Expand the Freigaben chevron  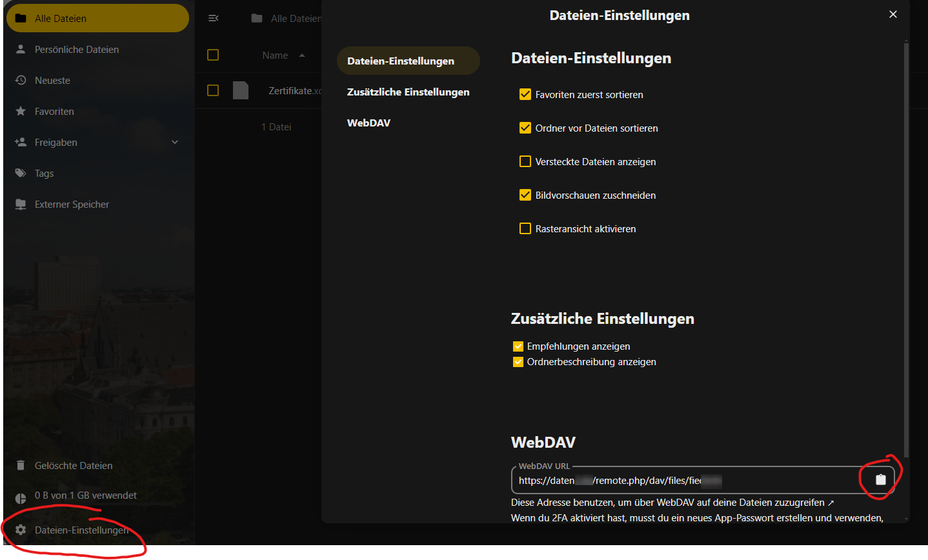[175, 143]
